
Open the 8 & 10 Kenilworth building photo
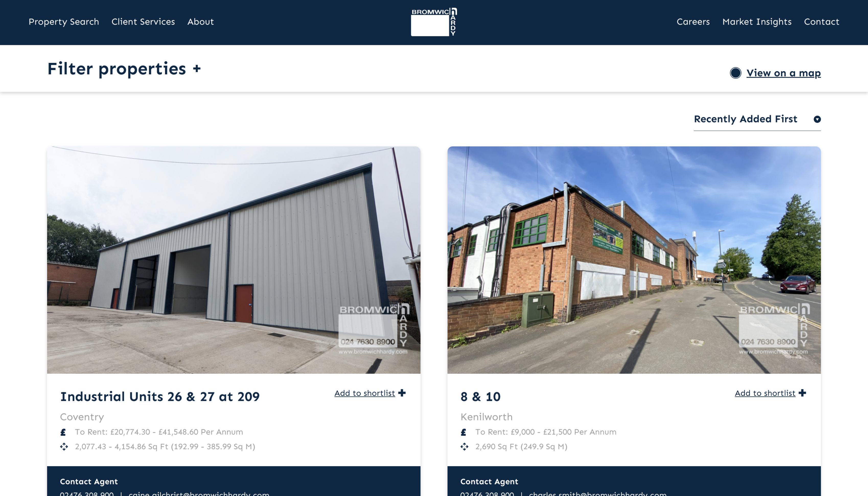[x=634, y=260]
